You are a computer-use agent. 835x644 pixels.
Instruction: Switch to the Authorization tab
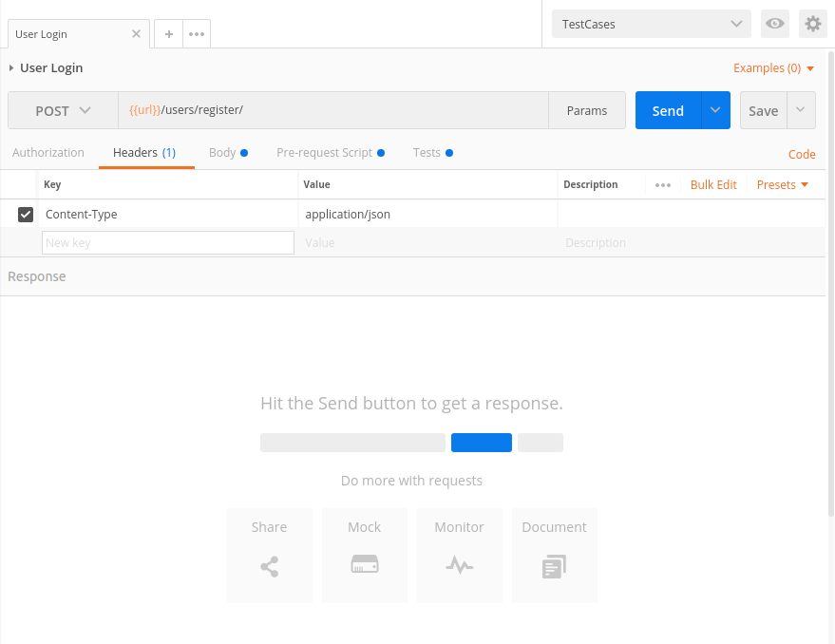point(47,152)
